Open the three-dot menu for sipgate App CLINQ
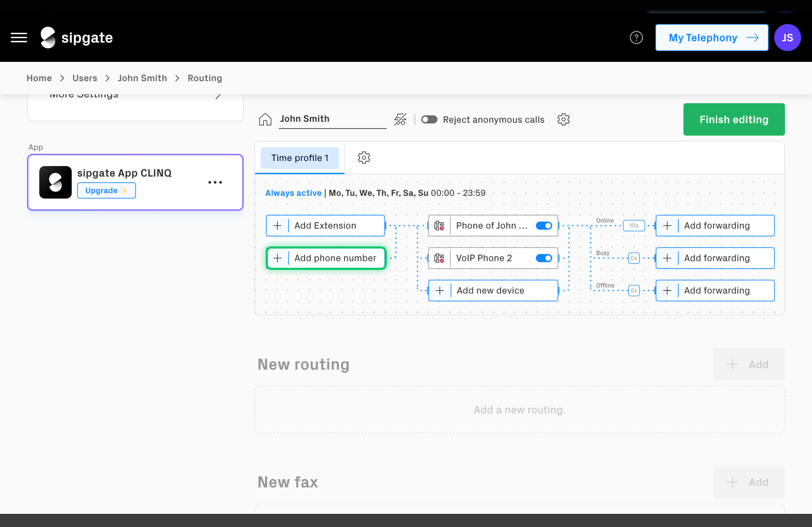812x527 pixels. 215,182
